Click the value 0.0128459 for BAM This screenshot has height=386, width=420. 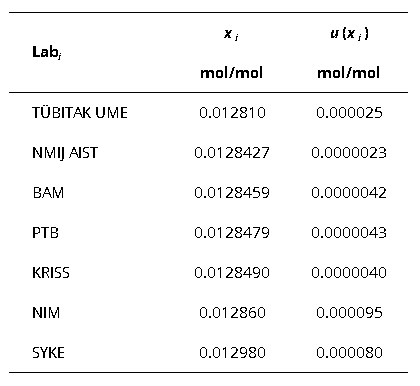[232, 193]
